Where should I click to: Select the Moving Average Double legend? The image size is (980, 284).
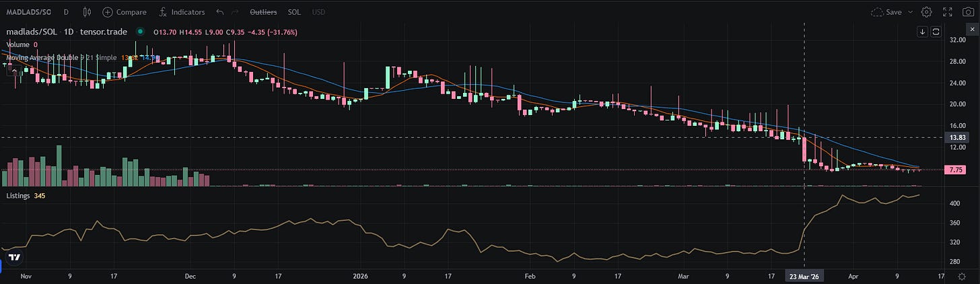point(83,57)
